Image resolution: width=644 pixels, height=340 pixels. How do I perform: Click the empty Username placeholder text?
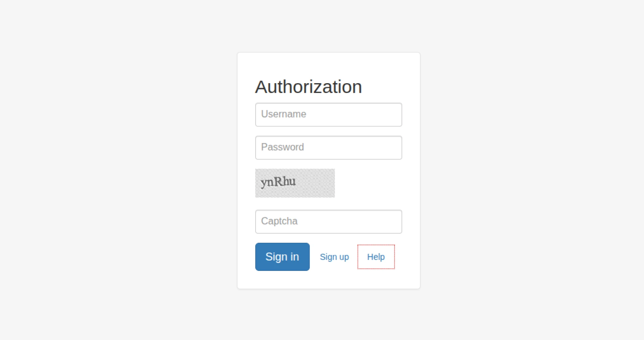point(283,114)
